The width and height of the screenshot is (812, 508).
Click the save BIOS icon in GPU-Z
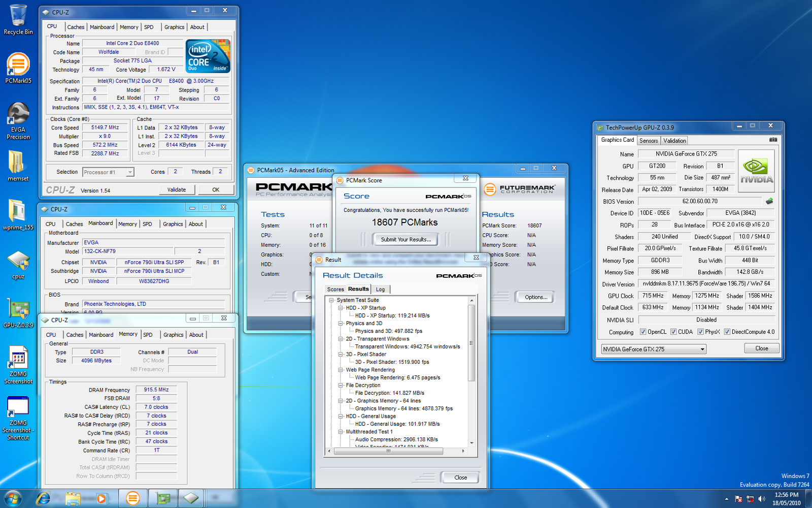(x=769, y=201)
